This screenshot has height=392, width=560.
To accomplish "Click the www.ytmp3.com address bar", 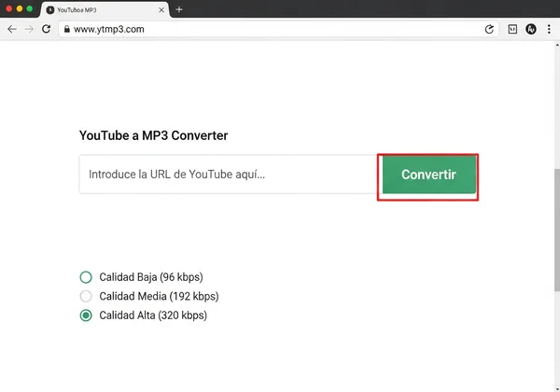I will (x=278, y=29).
